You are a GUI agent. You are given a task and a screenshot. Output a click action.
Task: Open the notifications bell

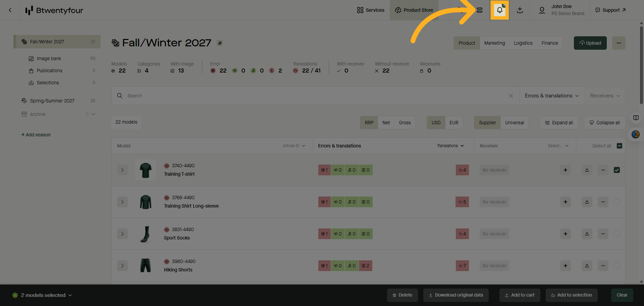[499, 10]
